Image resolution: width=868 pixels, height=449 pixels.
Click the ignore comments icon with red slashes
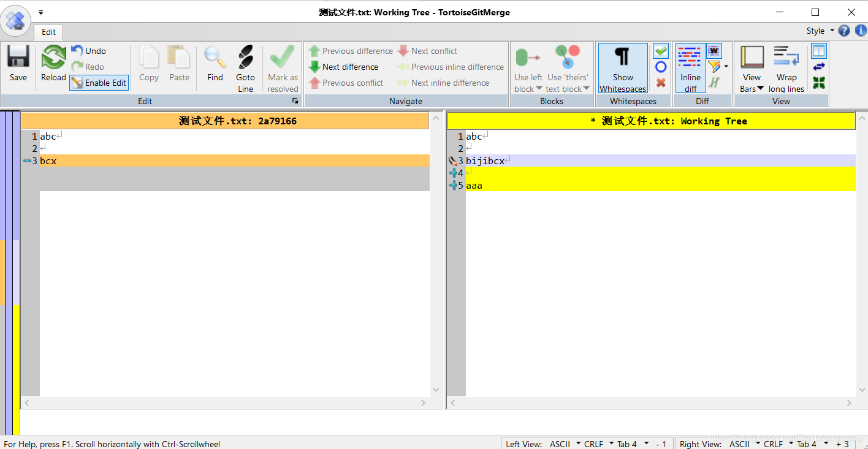(x=714, y=83)
